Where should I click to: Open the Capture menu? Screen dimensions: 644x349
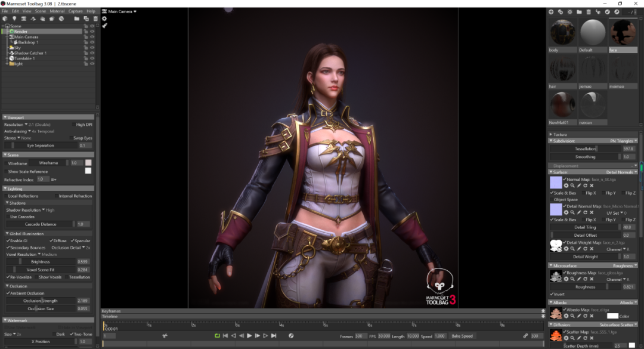[76, 11]
